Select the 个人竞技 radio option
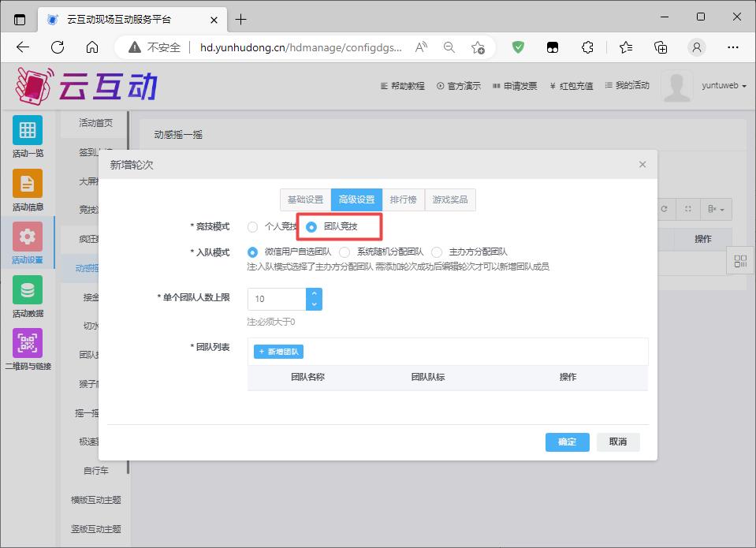This screenshot has height=548, width=756. click(x=253, y=227)
